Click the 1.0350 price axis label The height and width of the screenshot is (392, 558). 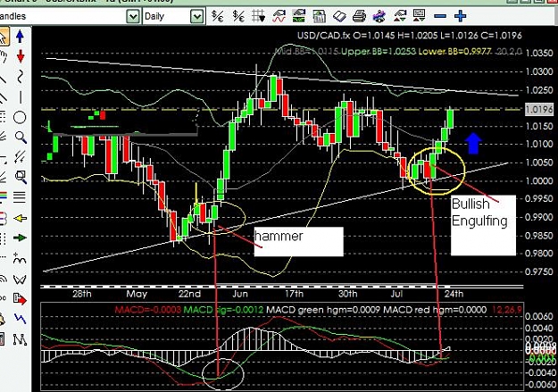538,53
